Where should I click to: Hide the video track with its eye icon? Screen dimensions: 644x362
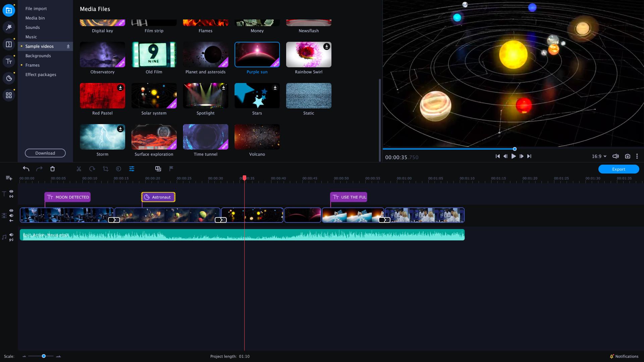(11, 210)
